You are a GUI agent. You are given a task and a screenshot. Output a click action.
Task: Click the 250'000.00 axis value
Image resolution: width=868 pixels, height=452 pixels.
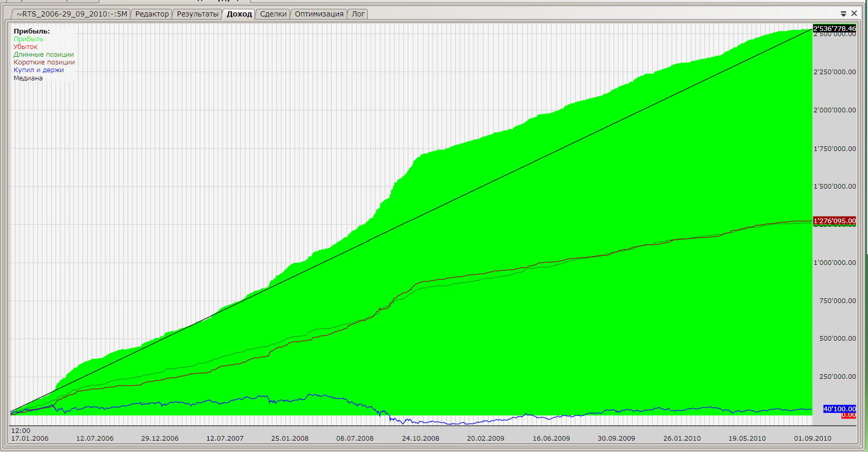838,377
